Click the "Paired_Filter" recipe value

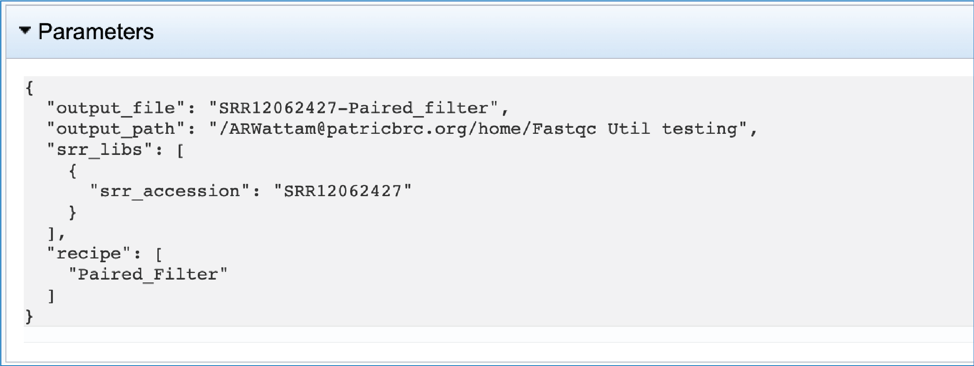148,275
